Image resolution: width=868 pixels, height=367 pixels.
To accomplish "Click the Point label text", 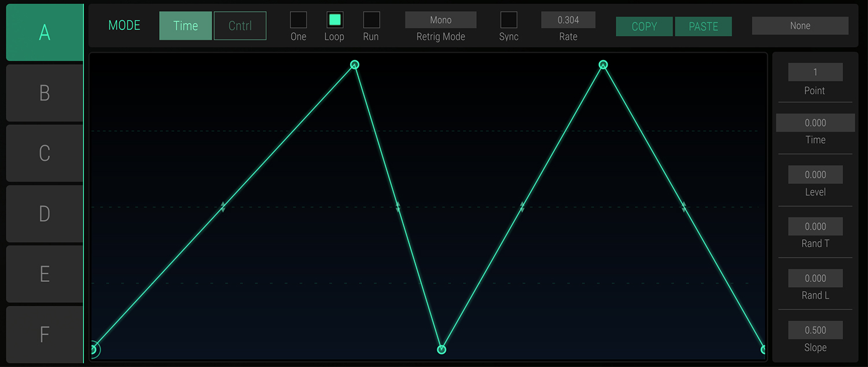I will click(x=815, y=91).
